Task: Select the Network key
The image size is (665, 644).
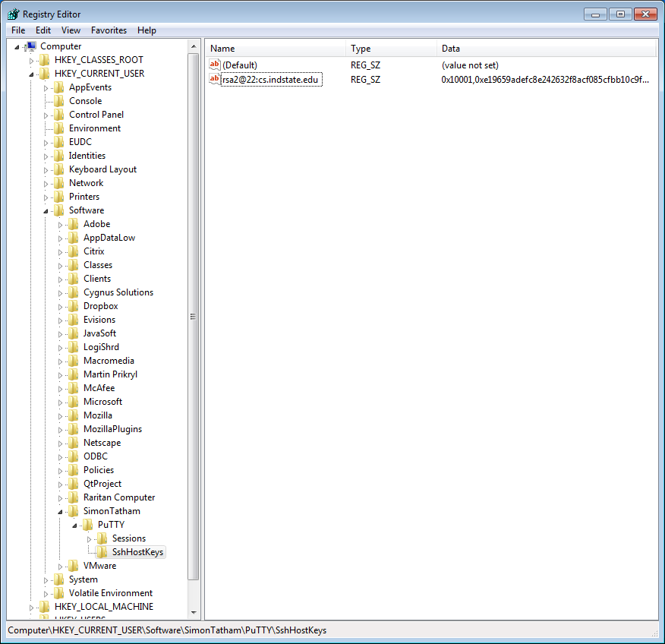Action: [x=86, y=183]
